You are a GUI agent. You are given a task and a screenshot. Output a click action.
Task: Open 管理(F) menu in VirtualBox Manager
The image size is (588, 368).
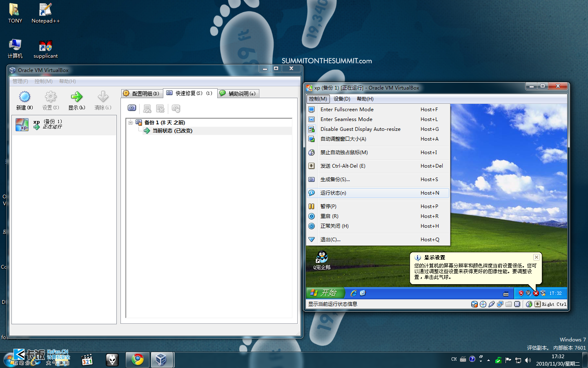click(x=20, y=81)
